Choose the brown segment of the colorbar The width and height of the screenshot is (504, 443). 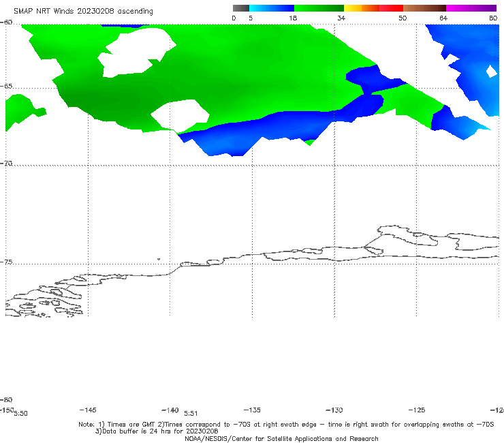(424, 8)
